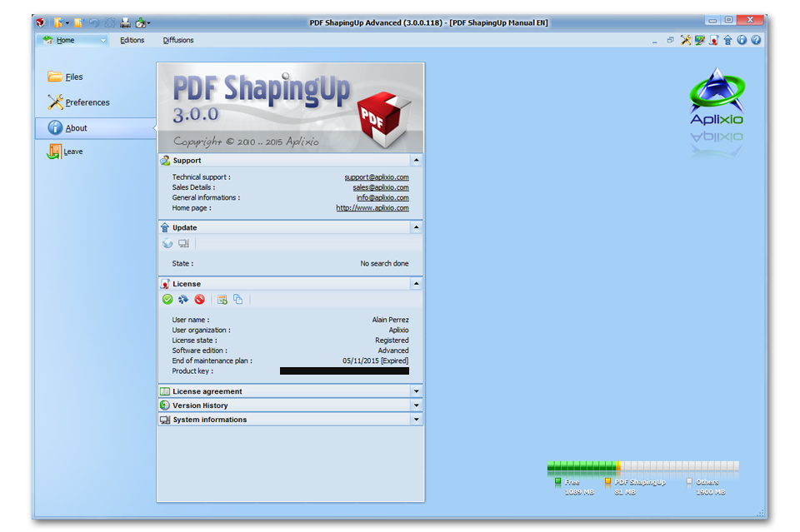Viewport: 800px width, 532px height.
Task: Click the blue circular arrows license icon
Action: tap(183, 300)
